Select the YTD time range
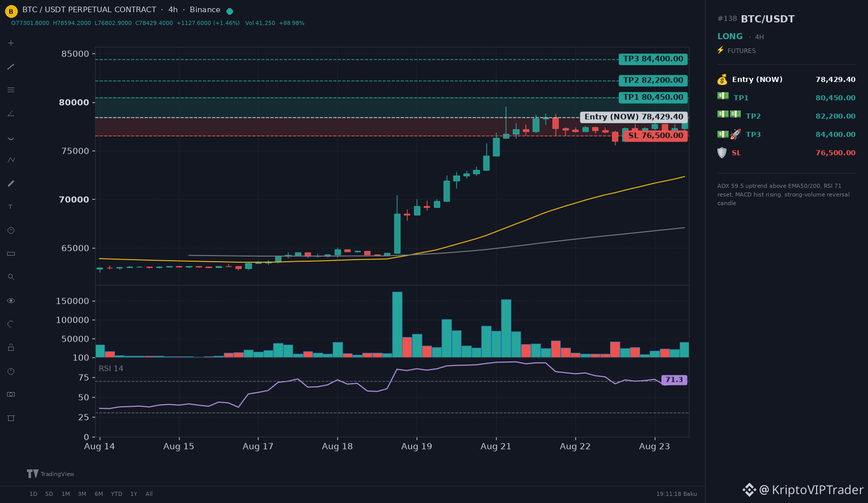 117,494
